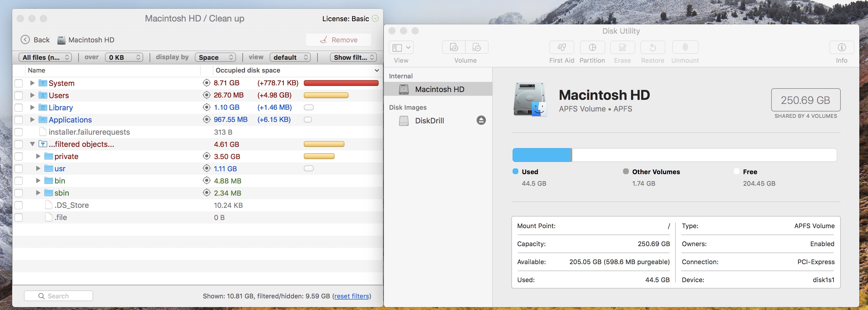Screen dimensions: 868x310
Task: Click the Back arrow icon in Clean up window
Action: coord(25,40)
